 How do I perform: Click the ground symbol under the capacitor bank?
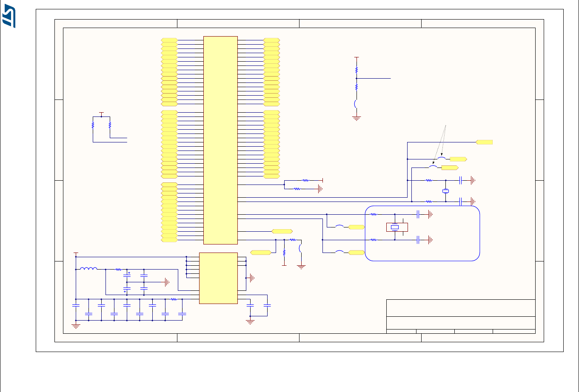coord(76,326)
